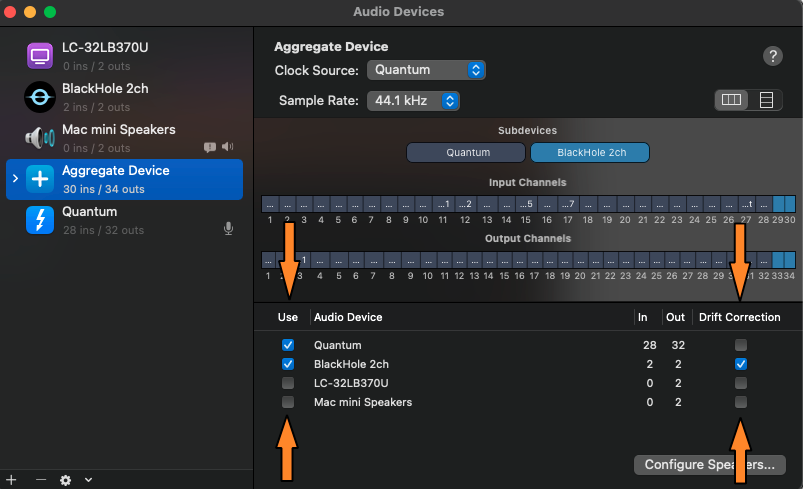Click the microphone input icon on Quantum
This screenshot has height=489, width=803.
228,228
